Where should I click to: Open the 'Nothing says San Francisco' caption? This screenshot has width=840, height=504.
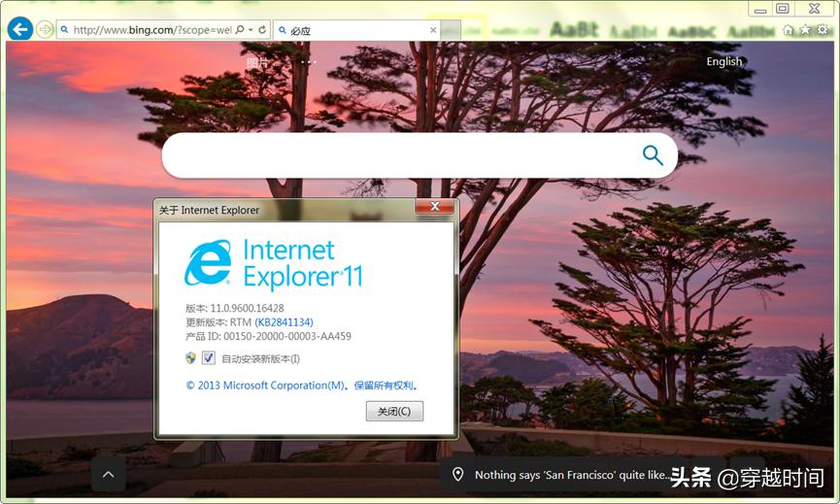(x=573, y=475)
